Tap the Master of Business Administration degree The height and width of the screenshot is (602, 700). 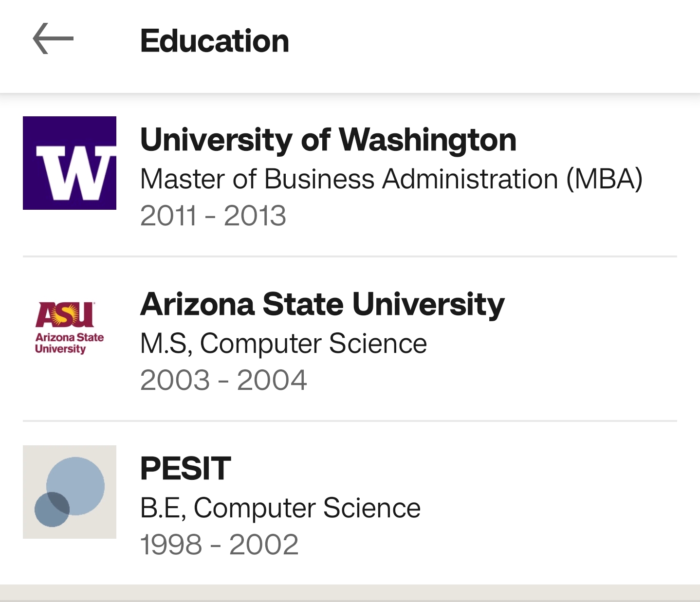391,179
